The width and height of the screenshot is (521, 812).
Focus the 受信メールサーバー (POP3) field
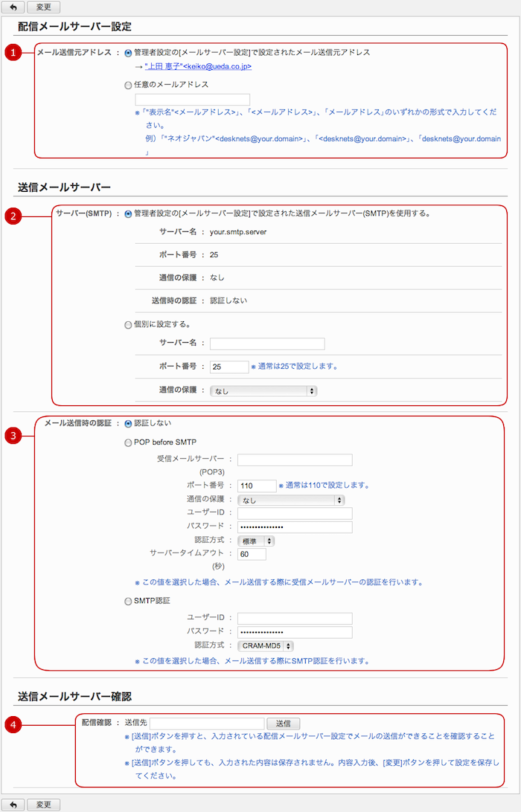tap(295, 460)
